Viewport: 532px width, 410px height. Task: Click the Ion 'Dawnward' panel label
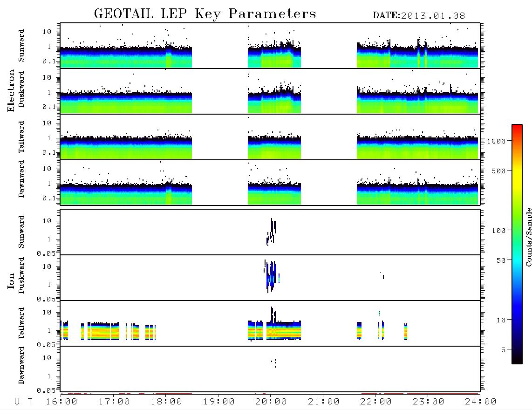pyautogui.click(x=21, y=365)
